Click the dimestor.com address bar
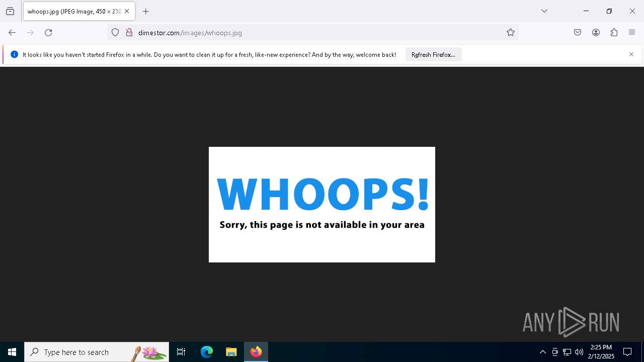The image size is (644, 362). pyautogui.click(x=312, y=33)
